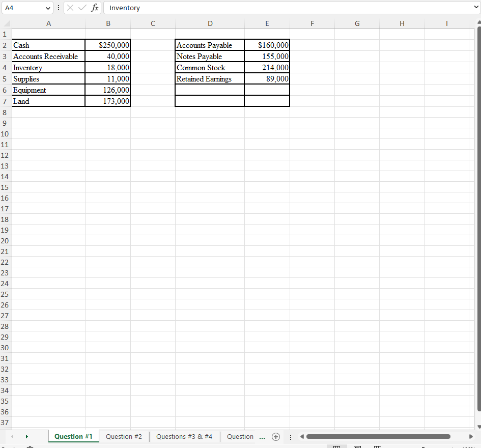Select the 155,000 cell
Viewport: 481px width, 448px height.
click(x=267, y=57)
